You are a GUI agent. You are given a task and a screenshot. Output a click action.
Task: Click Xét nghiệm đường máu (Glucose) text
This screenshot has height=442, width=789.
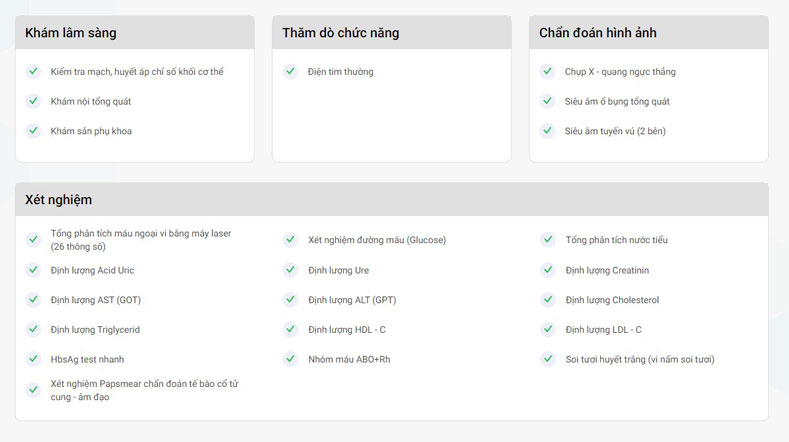pos(377,240)
